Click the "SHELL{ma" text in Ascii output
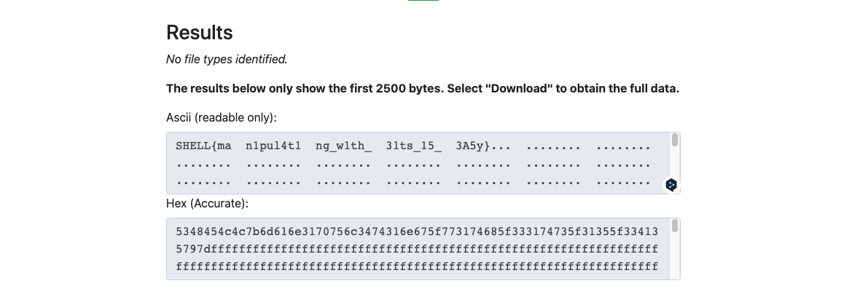Screen dimensions: 868x297 [x=203, y=146]
